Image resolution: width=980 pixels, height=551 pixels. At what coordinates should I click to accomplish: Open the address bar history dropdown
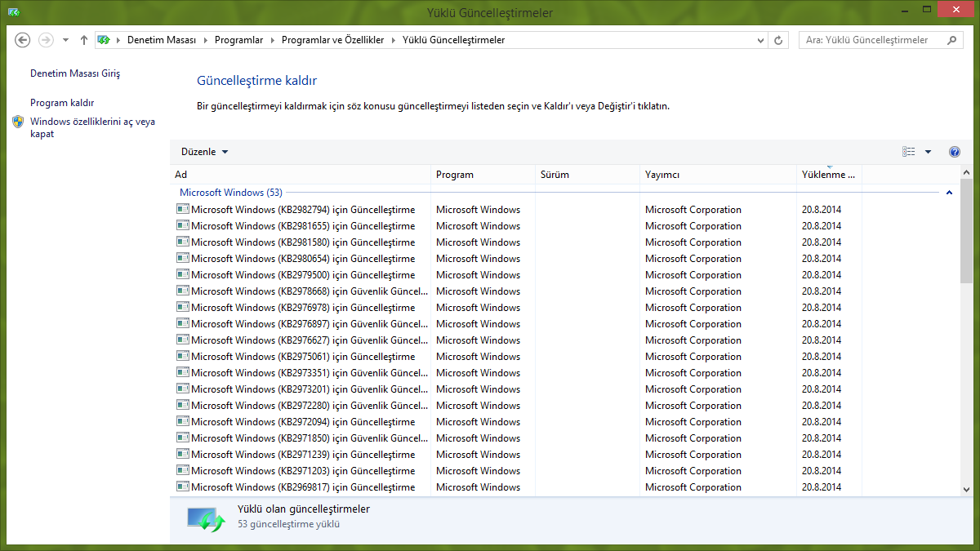[x=761, y=40]
